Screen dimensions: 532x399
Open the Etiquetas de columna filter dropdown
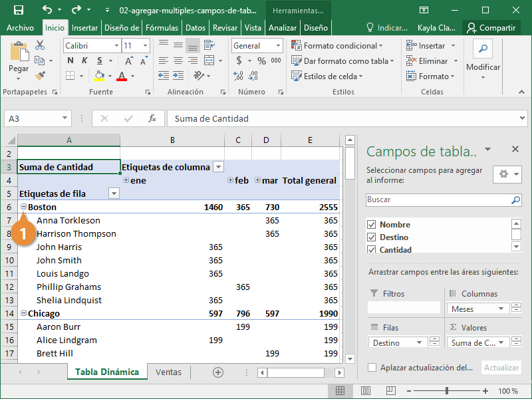[219, 167]
